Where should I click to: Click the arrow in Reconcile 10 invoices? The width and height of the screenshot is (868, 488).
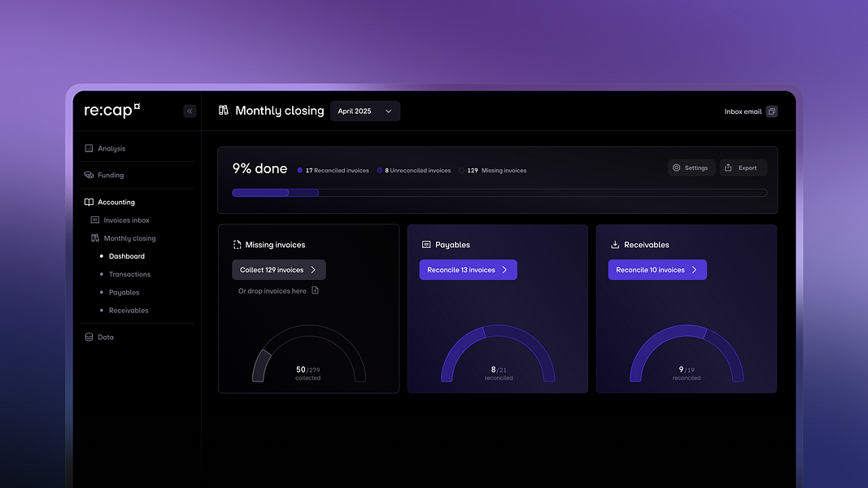tap(694, 270)
